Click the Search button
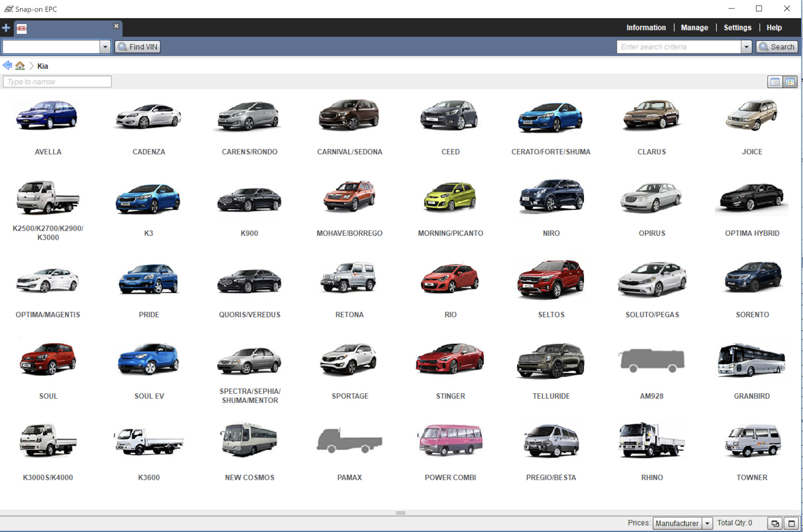The height and width of the screenshot is (532, 803). pyautogui.click(x=777, y=47)
